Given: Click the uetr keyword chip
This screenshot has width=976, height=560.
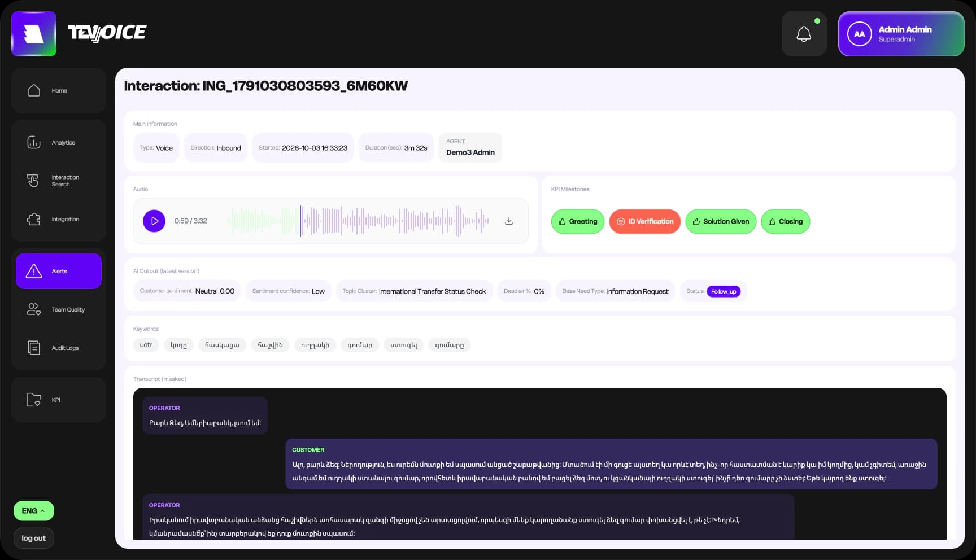Looking at the screenshot, I should point(146,345).
